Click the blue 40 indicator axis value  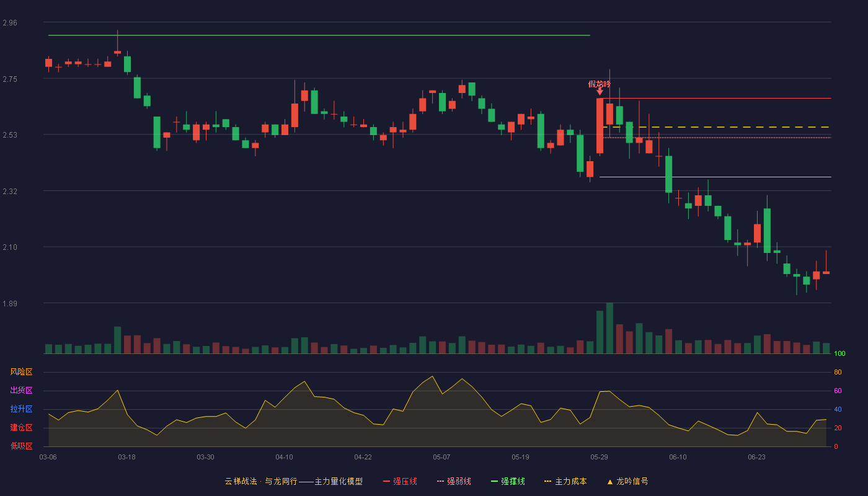pyautogui.click(x=838, y=409)
